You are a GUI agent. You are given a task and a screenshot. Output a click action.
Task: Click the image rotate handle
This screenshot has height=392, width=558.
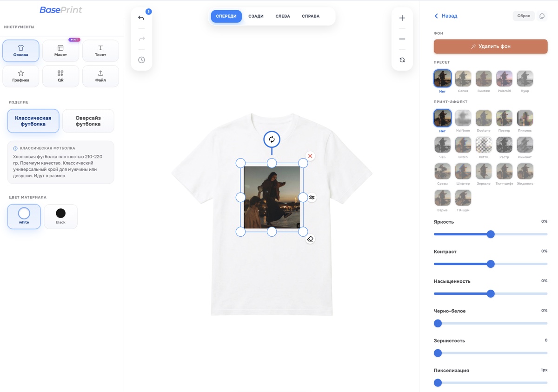(272, 139)
